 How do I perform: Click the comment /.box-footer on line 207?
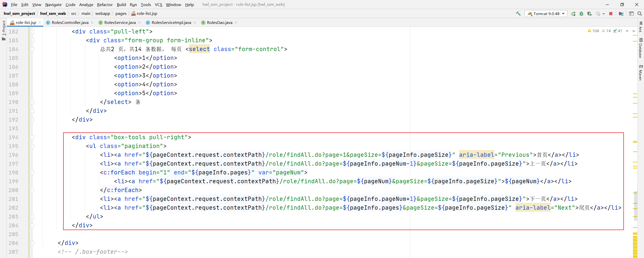[93, 252]
